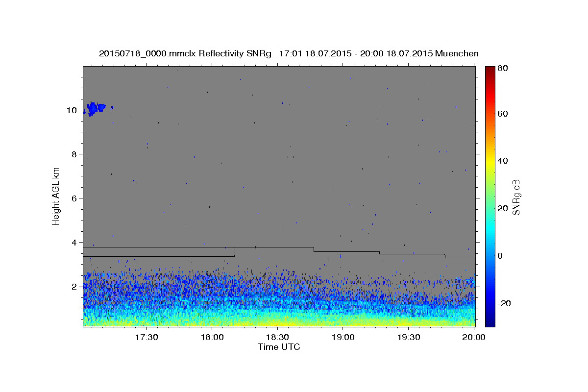Click the 18:00 time tick label
This screenshot has width=588, height=392.
[212, 337]
